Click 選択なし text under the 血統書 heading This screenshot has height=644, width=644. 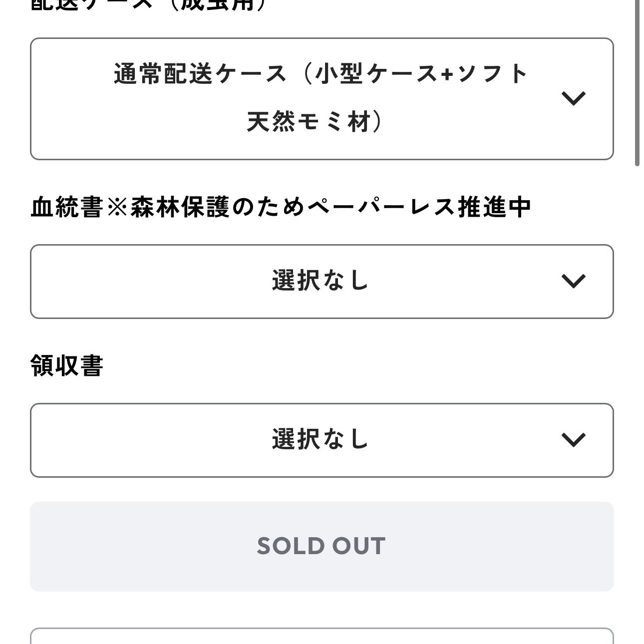(x=321, y=280)
